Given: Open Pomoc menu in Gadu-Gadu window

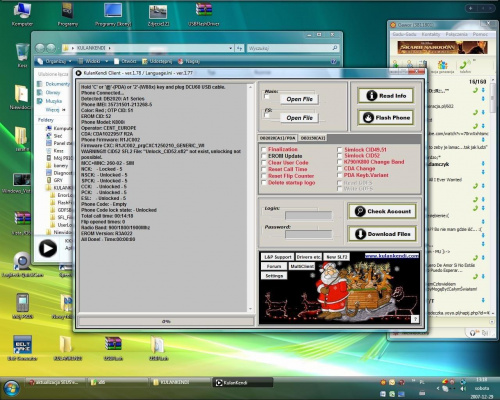Looking at the screenshot, I should pyautogui.click(x=480, y=34).
